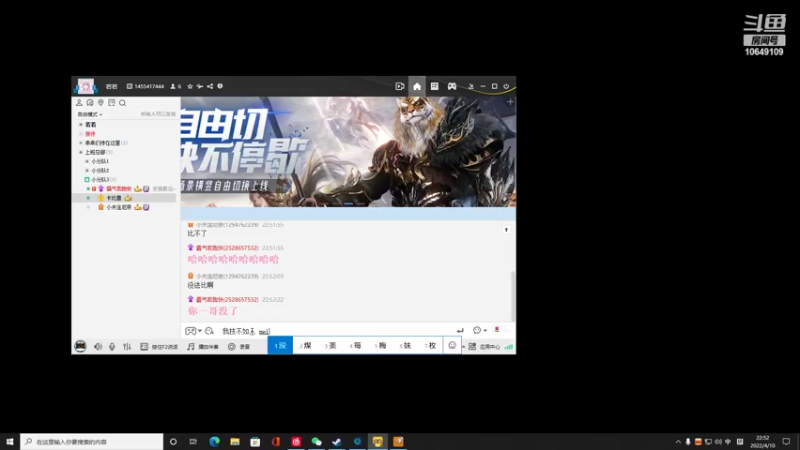Open WeChat from the taskbar

tap(316, 441)
